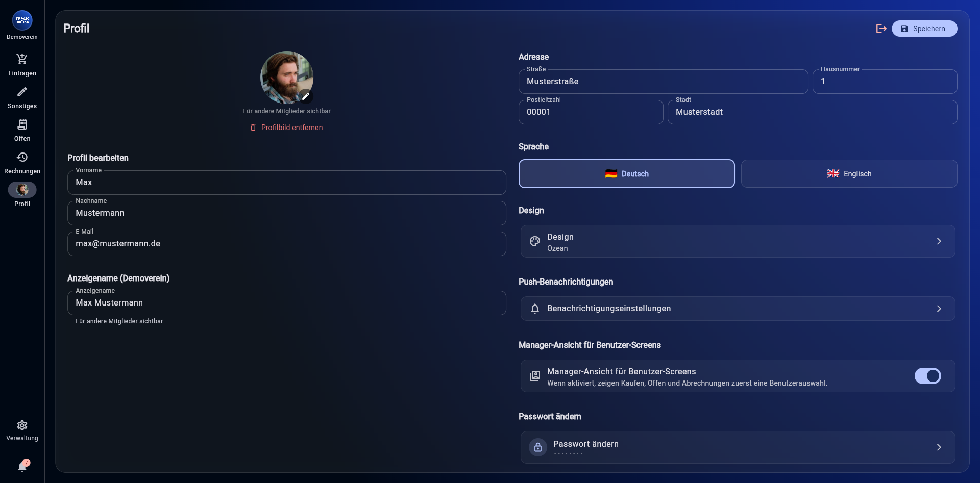This screenshot has width=980, height=483.
Task: Click the palette icon in Design row
Action: tap(534, 241)
